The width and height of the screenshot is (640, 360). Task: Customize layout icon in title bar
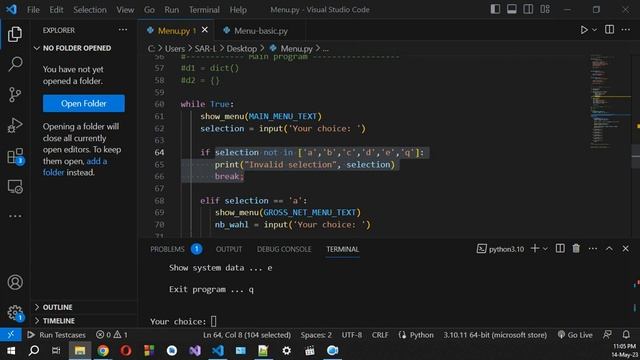click(x=545, y=9)
